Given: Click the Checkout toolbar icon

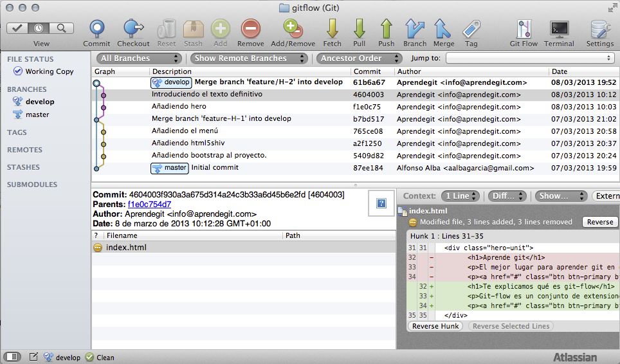Looking at the screenshot, I should tap(133, 29).
